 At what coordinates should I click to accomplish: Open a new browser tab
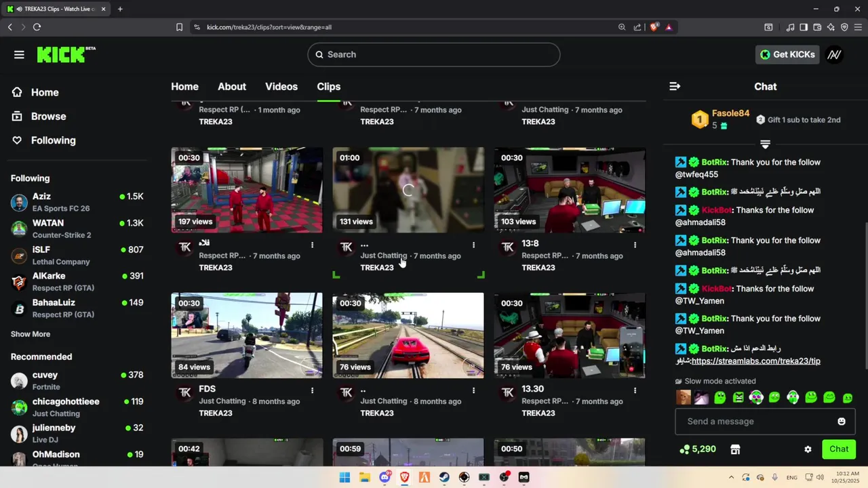click(x=120, y=9)
